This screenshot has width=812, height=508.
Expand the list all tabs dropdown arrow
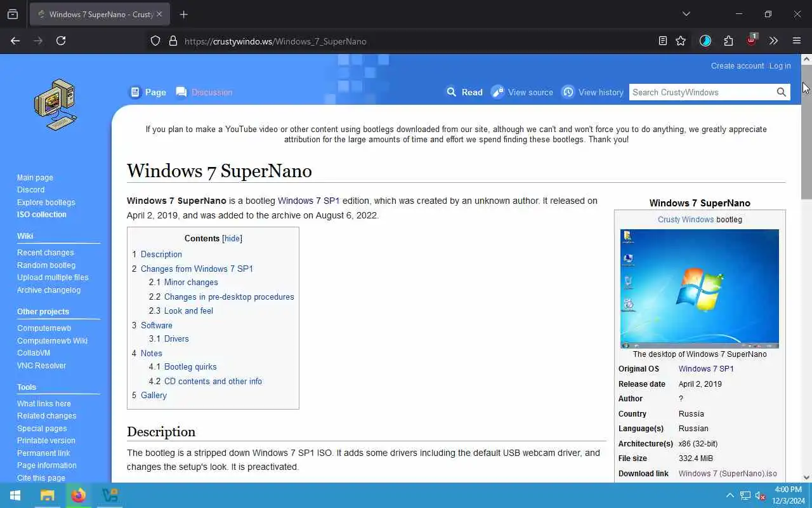click(x=686, y=14)
